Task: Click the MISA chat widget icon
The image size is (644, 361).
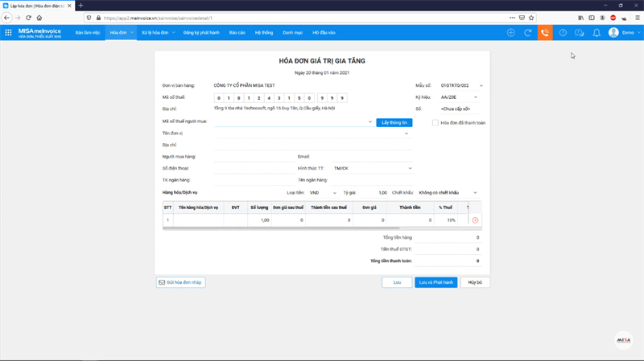Action: click(623, 341)
